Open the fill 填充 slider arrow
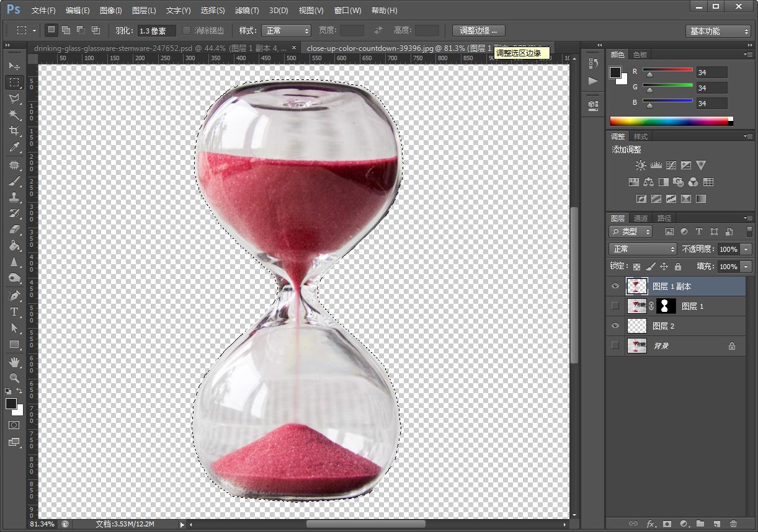758x532 pixels. coord(746,267)
